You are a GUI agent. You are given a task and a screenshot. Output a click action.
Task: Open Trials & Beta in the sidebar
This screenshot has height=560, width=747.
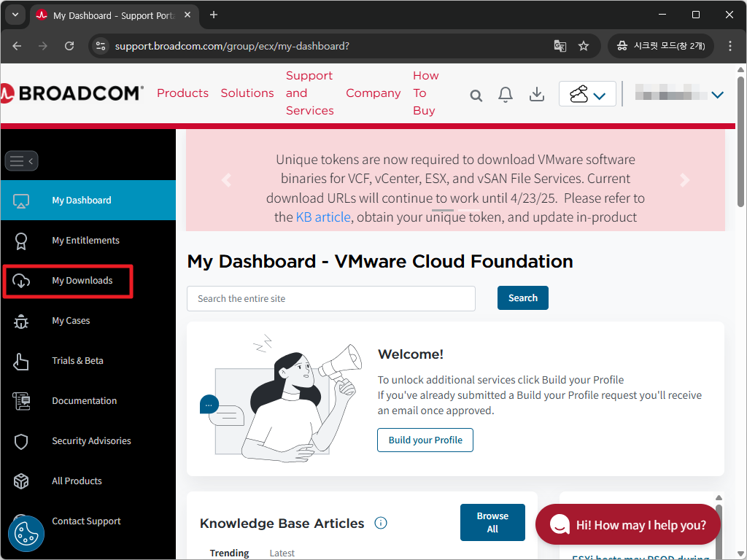click(88, 362)
